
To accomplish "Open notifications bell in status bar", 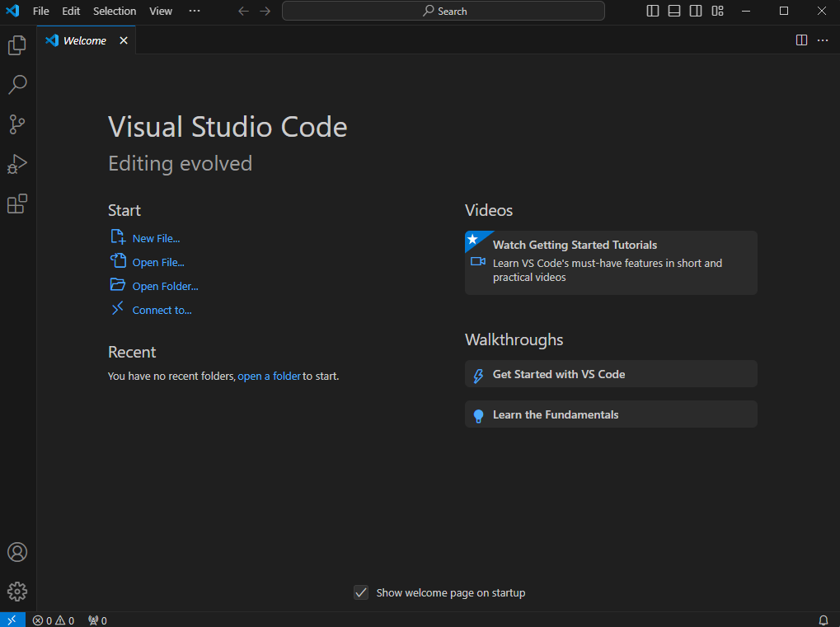I will (824, 620).
